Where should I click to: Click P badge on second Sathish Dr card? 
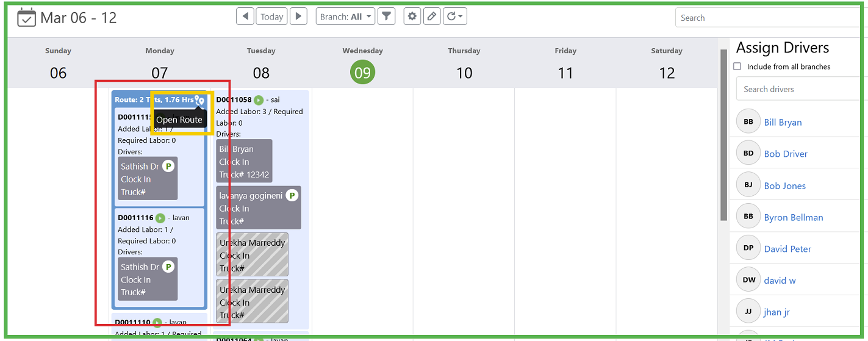coord(168,267)
